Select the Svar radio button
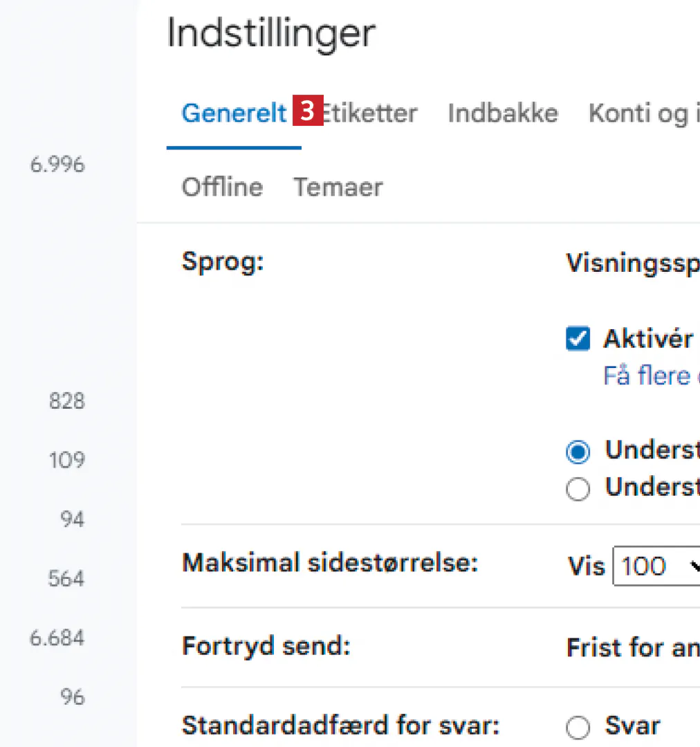 pyautogui.click(x=578, y=728)
